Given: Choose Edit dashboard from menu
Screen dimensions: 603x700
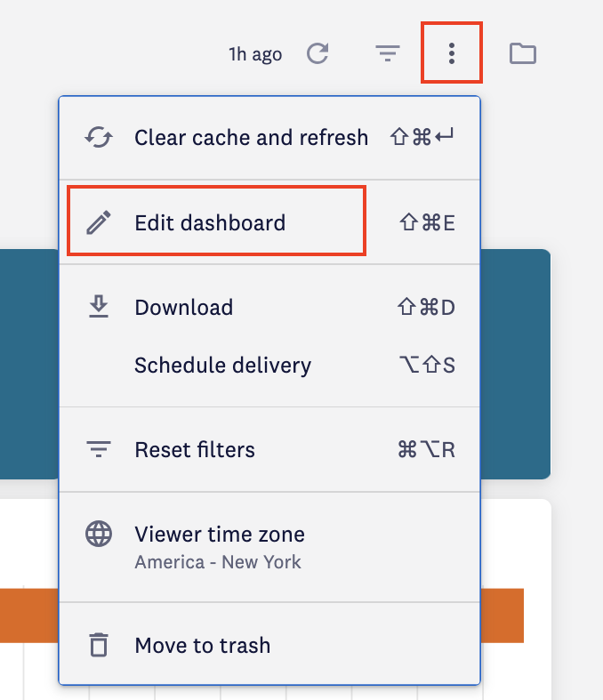Looking at the screenshot, I should [x=210, y=222].
